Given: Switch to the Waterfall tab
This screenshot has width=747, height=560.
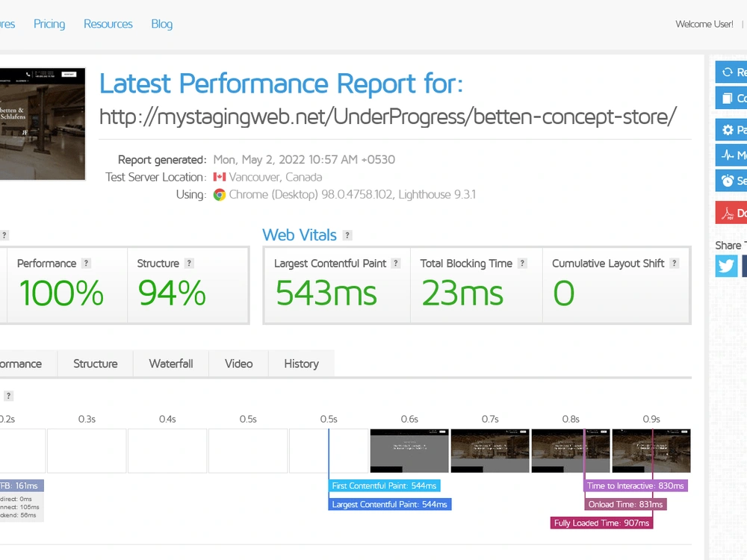Looking at the screenshot, I should (171, 364).
